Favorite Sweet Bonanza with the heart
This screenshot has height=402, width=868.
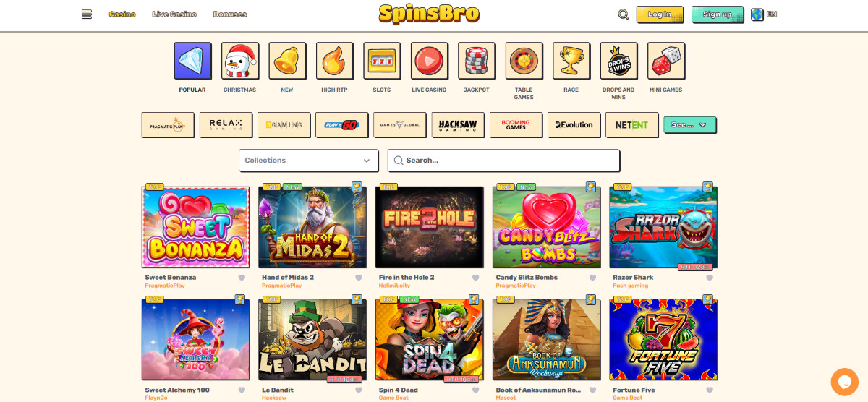coord(242,278)
